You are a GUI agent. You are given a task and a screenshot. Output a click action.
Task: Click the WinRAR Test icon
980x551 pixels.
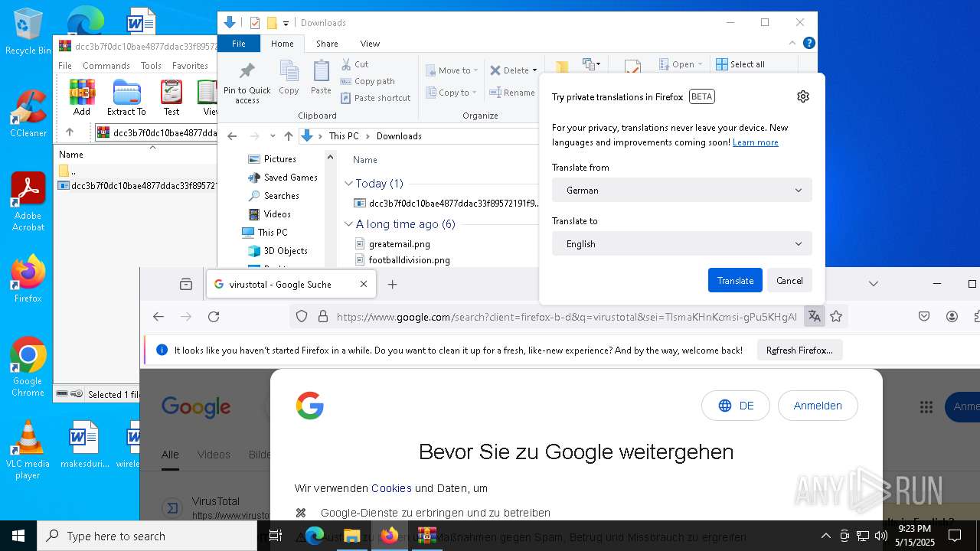(x=171, y=97)
